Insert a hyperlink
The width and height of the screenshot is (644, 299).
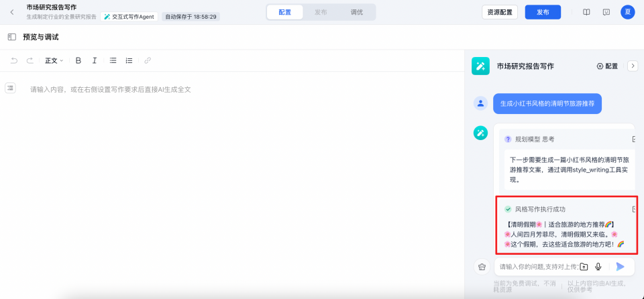[x=148, y=61]
